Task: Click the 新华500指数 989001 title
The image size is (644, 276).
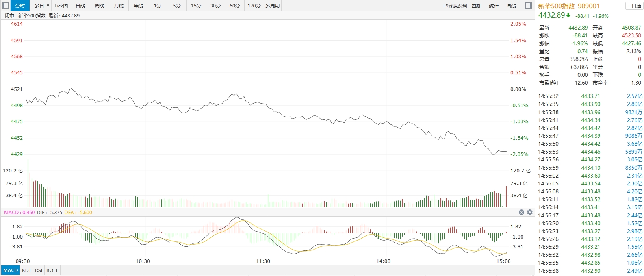Action: (569, 6)
